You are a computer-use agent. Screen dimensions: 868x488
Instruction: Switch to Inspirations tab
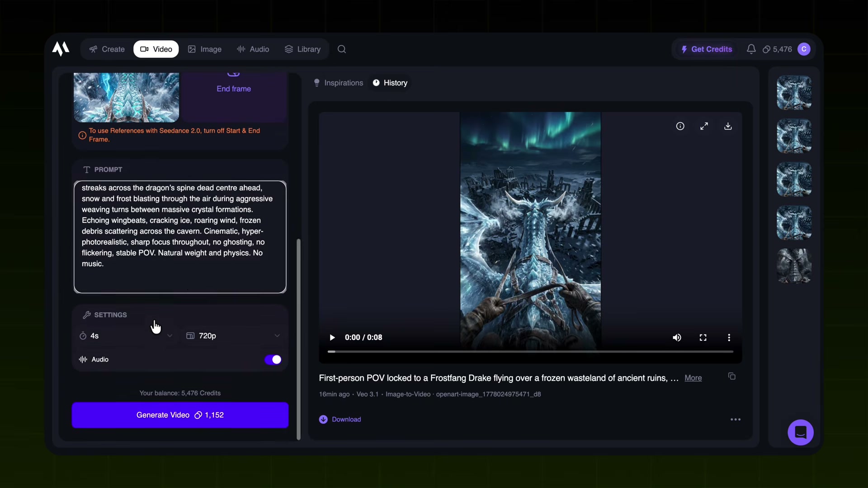339,83
